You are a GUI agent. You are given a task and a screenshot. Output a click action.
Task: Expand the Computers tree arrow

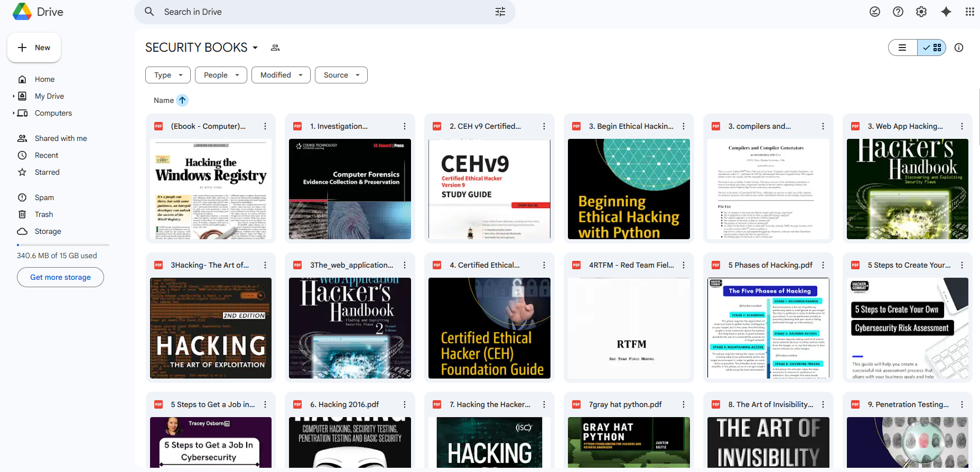[13, 113]
